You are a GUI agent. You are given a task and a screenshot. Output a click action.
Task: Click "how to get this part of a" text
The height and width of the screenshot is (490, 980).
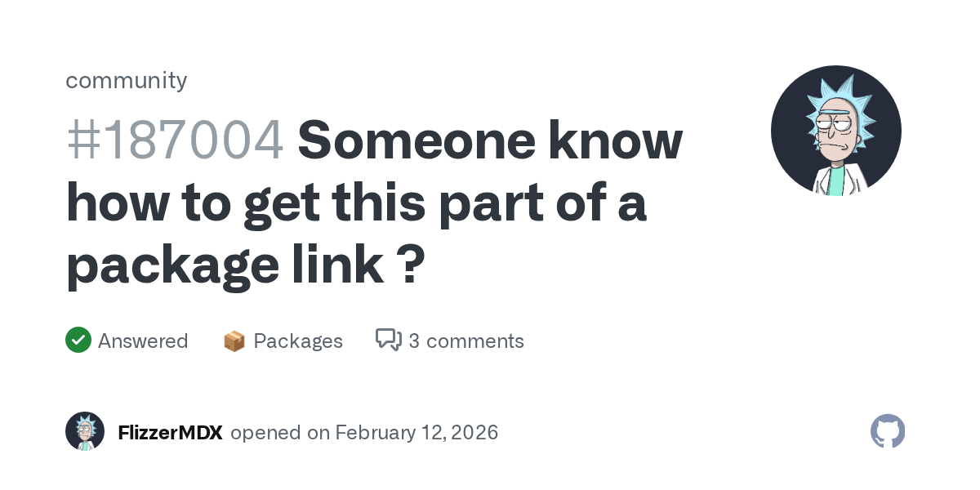coord(356,203)
